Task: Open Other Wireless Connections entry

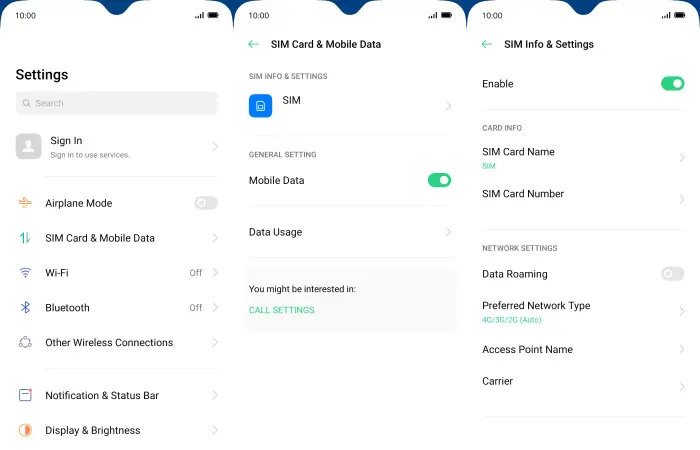Action: 117,342
